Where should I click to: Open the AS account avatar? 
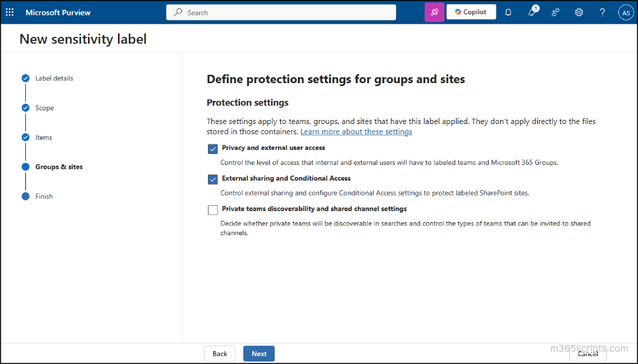626,12
